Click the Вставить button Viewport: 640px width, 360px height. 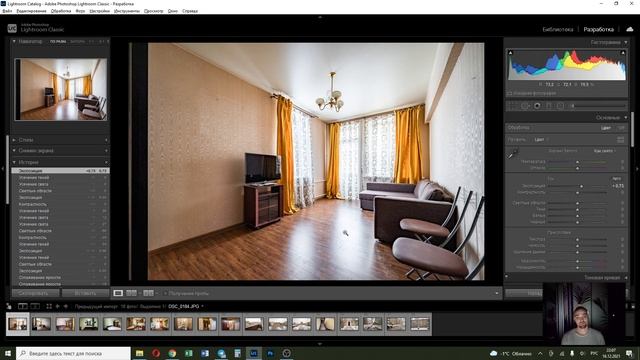point(85,293)
